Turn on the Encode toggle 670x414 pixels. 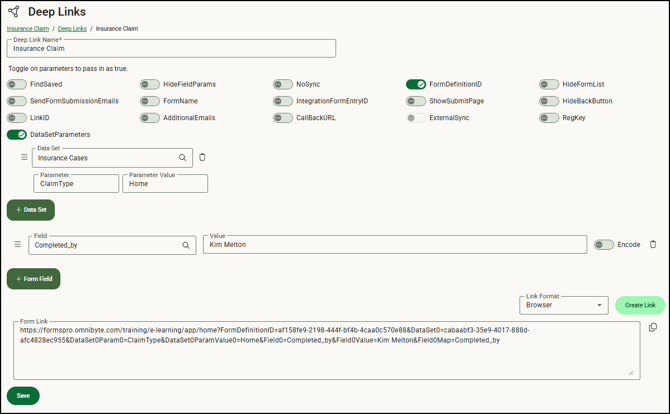(604, 244)
